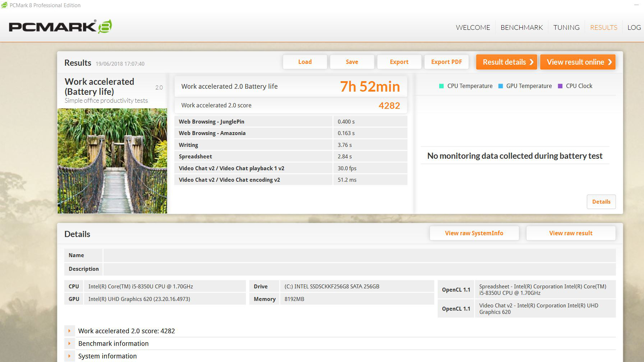Click the 4282 score value
644x362 pixels.
(x=389, y=106)
